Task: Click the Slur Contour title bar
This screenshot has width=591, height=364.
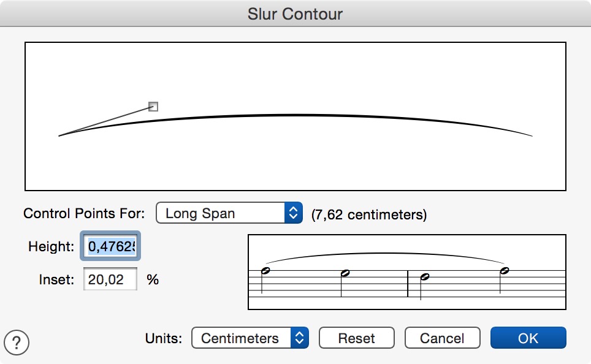Action: (295, 13)
